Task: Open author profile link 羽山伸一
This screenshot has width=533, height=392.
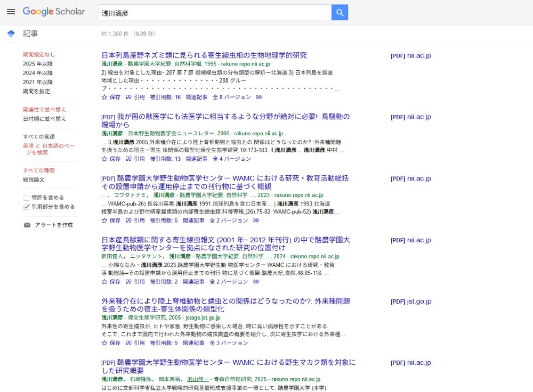Action: tap(198, 379)
